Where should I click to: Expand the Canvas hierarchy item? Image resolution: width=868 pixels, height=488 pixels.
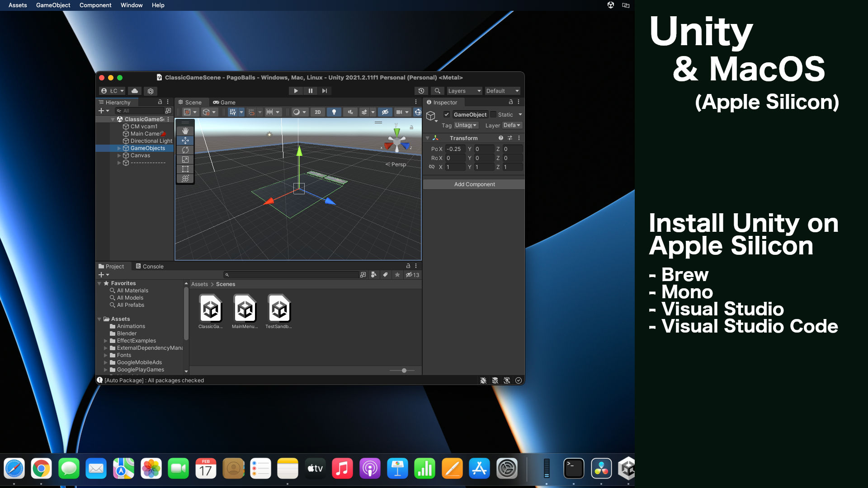point(119,155)
